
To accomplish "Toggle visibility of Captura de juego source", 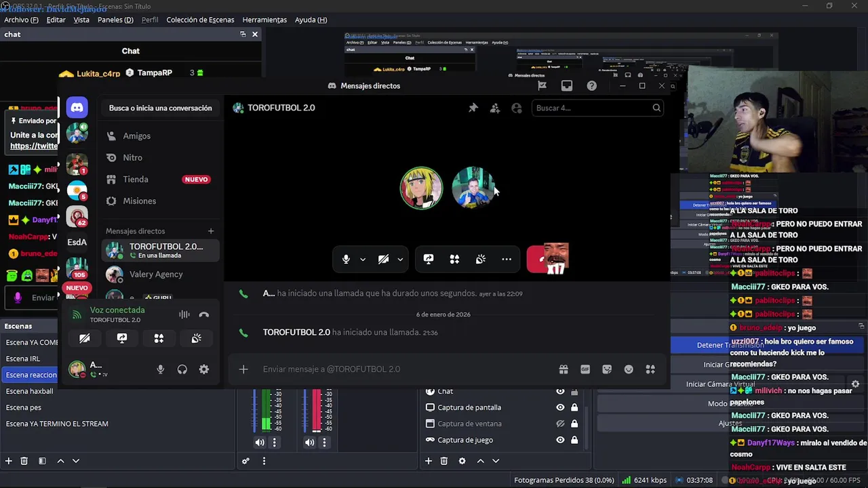I will click(x=560, y=440).
